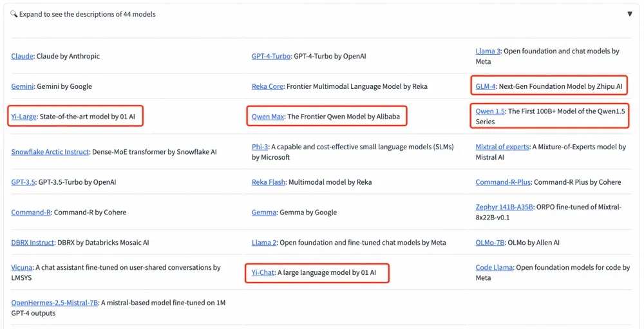Image resolution: width=644 pixels, height=329 pixels.
Task: Follow the Reka Core link
Action: click(x=267, y=86)
